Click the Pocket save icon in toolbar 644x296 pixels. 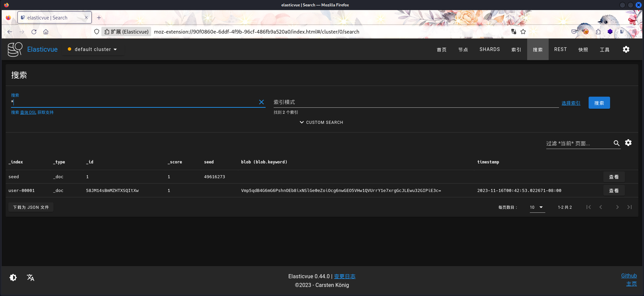click(574, 32)
